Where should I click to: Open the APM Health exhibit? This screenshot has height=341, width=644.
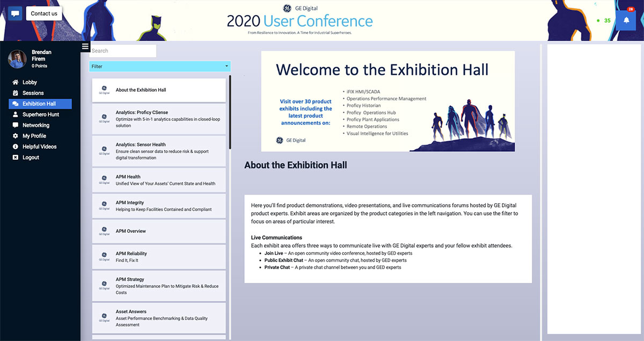point(159,180)
